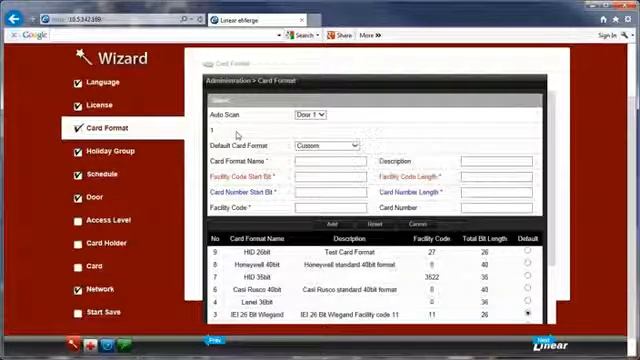Close the Linear eMerge tab
640x360 pixels.
pos(302,20)
